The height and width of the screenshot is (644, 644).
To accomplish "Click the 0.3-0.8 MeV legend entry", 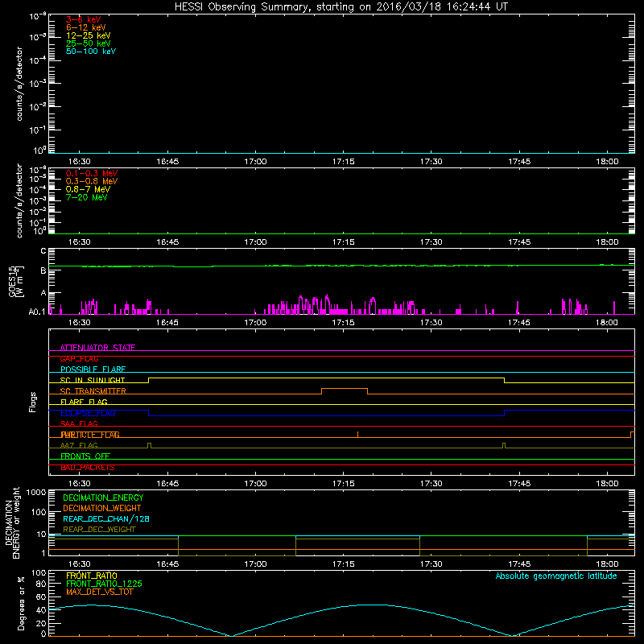I will 92,181.
